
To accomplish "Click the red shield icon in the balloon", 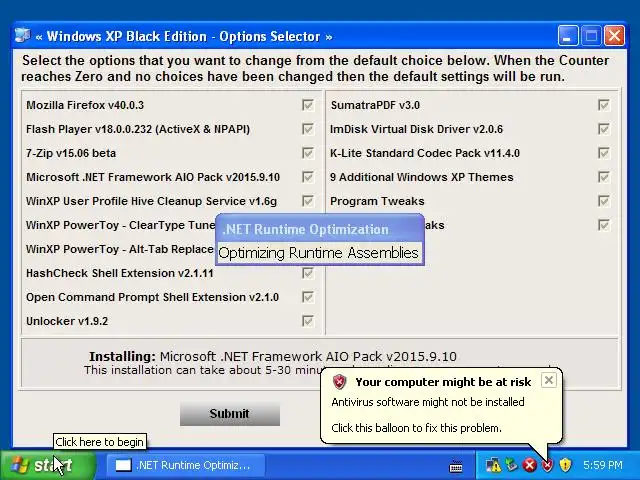I will 339,382.
